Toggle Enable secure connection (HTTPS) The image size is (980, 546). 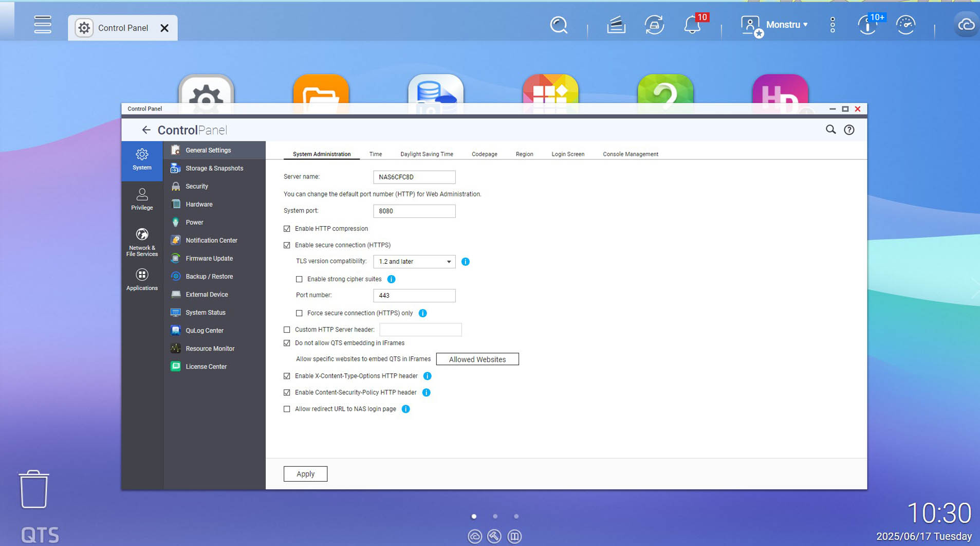(287, 245)
